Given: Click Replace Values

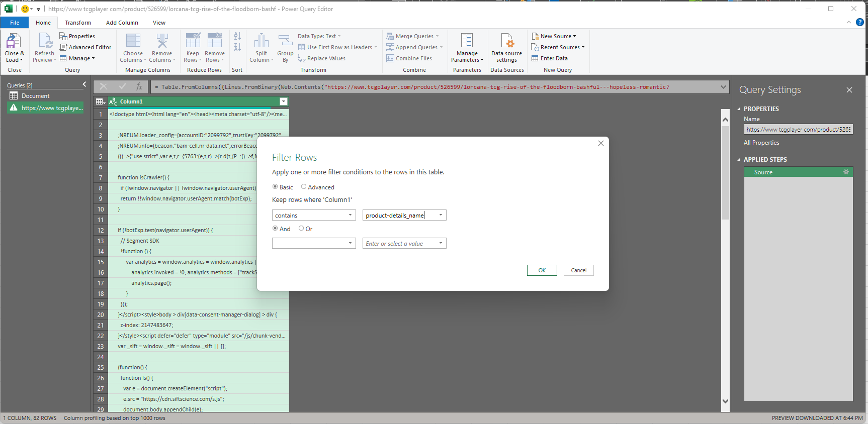Looking at the screenshot, I should click(x=321, y=58).
